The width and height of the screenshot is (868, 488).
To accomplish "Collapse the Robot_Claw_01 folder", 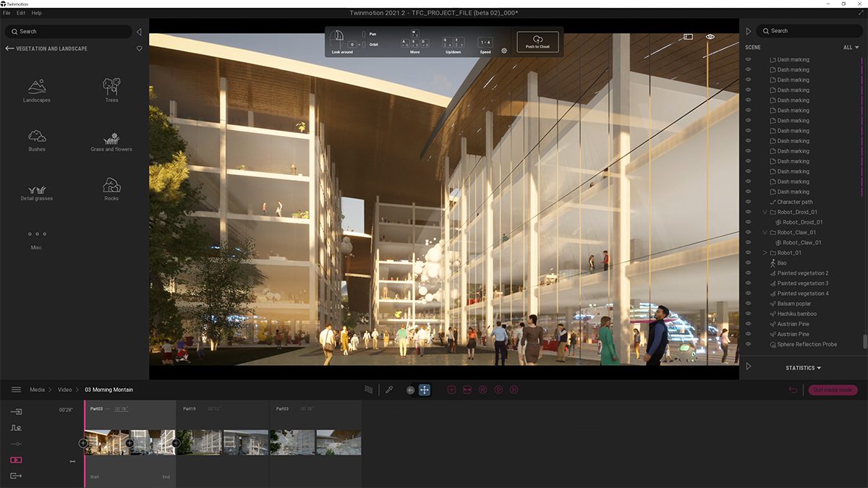I will pos(765,232).
